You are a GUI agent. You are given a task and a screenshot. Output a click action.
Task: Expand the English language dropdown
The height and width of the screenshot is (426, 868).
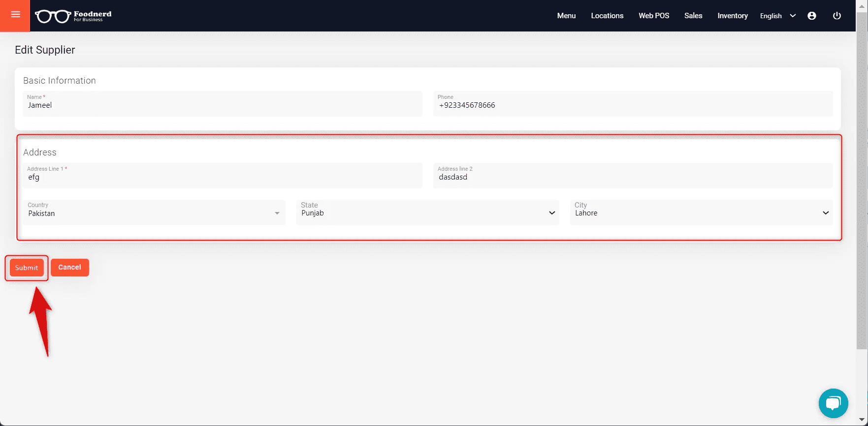tap(778, 16)
